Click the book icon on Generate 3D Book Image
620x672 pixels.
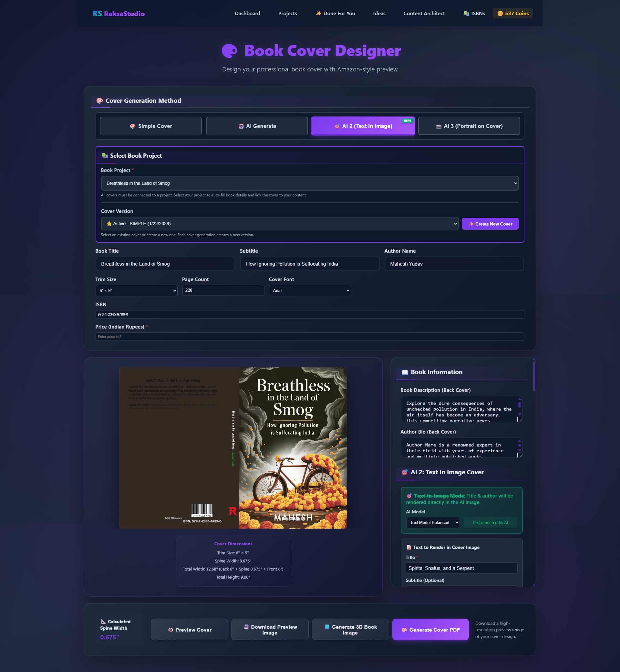coord(327,627)
